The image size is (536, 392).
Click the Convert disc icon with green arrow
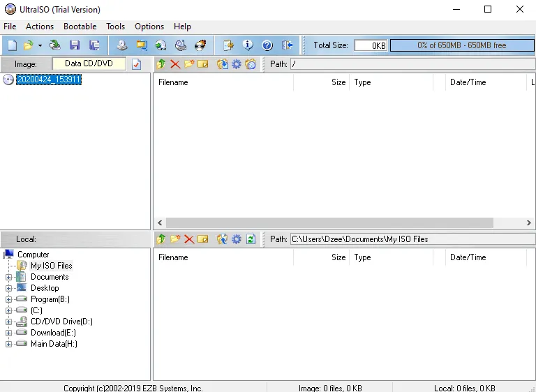(161, 45)
